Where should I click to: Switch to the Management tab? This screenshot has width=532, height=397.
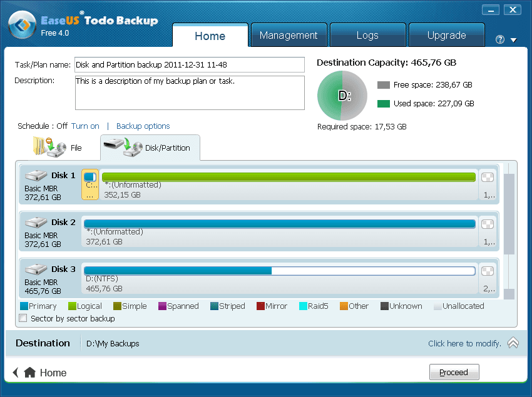(289, 36)
